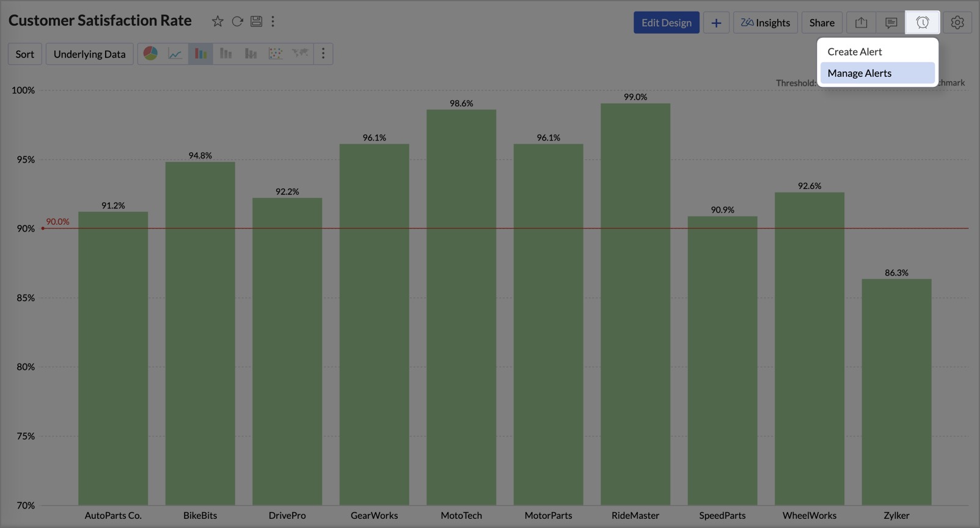Click the Zylker bar in chart
The width and height of the screenshot is (980, 528).
tap(896, 391)
